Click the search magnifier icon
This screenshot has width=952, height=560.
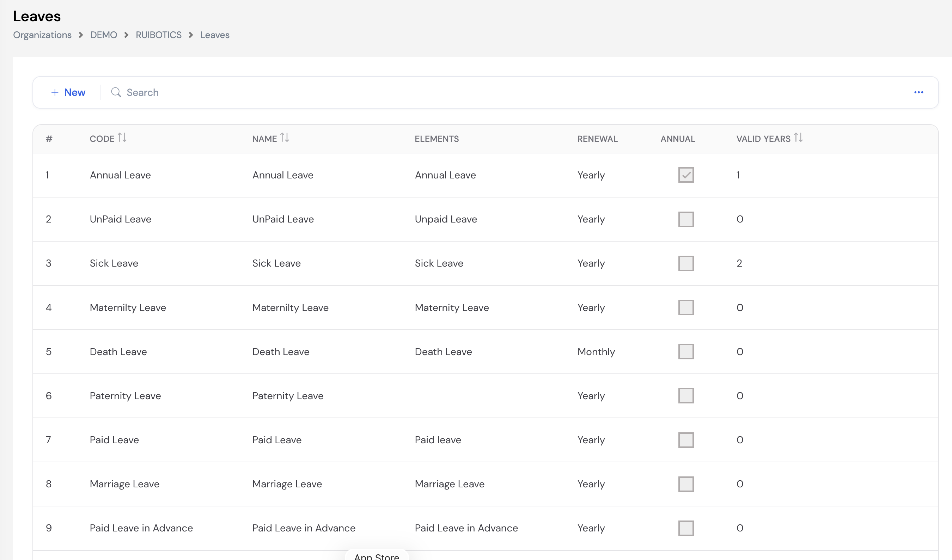[x=116, y=93]
